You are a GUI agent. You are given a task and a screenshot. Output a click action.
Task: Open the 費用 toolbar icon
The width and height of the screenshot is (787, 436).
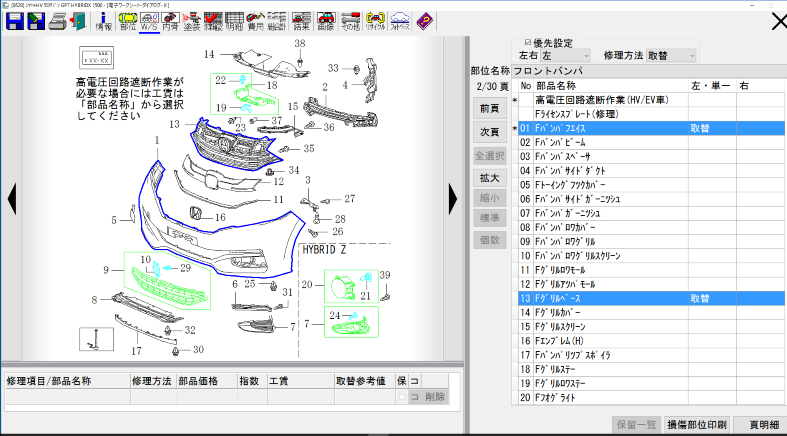(x=255, y=22)
